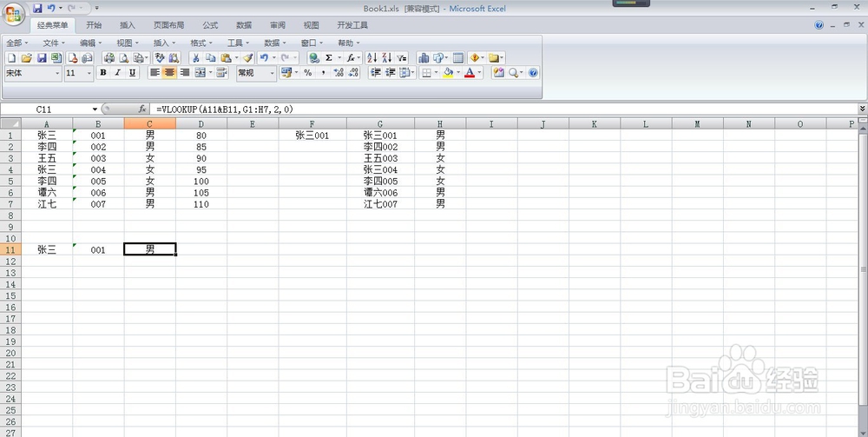Cut selection with the scissors icon

[x=196, y=57]
